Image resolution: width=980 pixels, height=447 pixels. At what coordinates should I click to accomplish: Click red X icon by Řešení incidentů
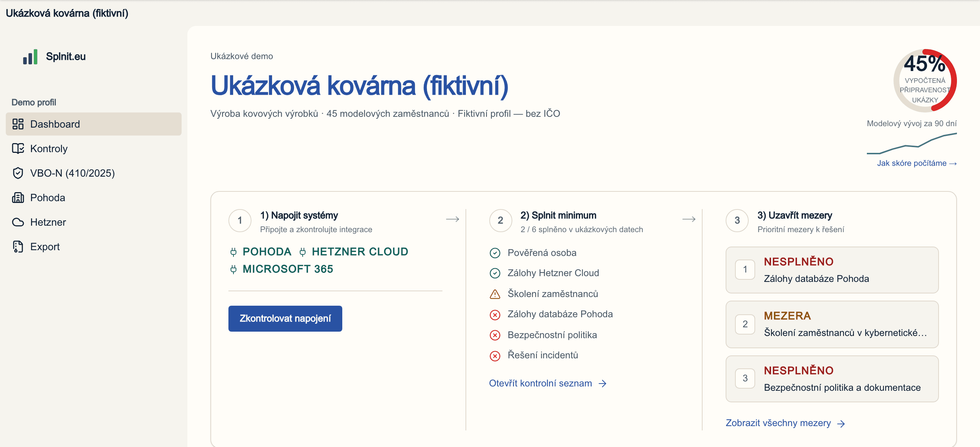coord(495,356)
